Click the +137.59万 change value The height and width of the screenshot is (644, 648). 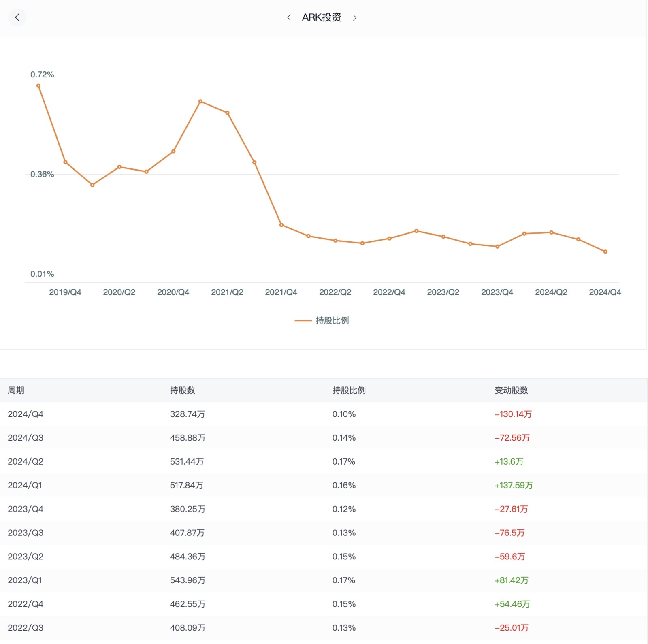(514, 485)
